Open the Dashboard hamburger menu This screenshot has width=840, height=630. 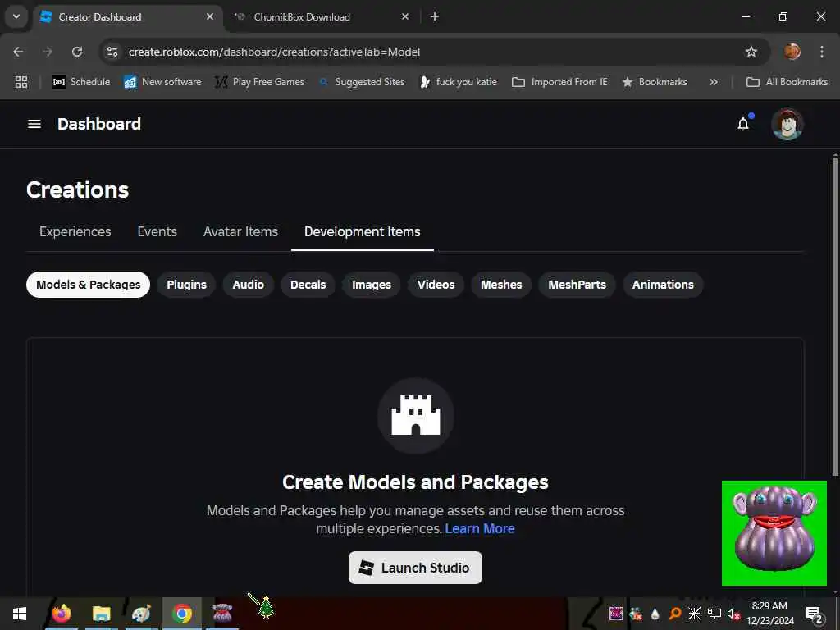pyautogui.click(x=34, y=124)
